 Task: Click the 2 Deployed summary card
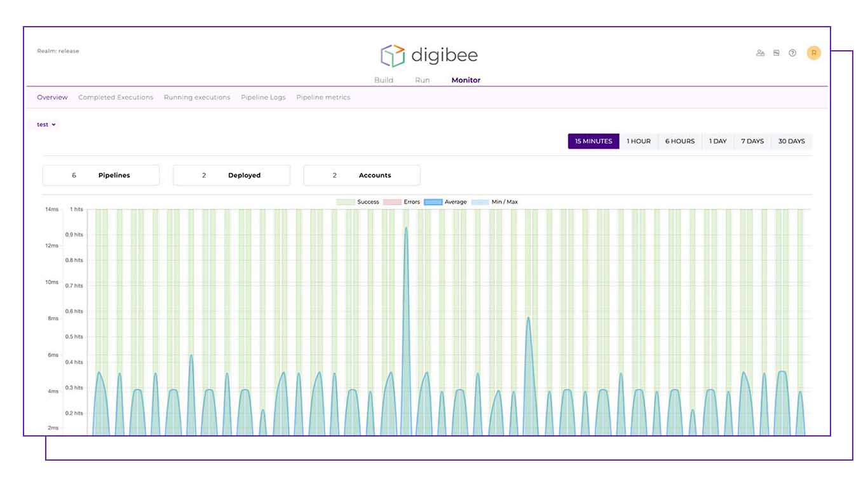pyautogui.click(x=231, y=175)
